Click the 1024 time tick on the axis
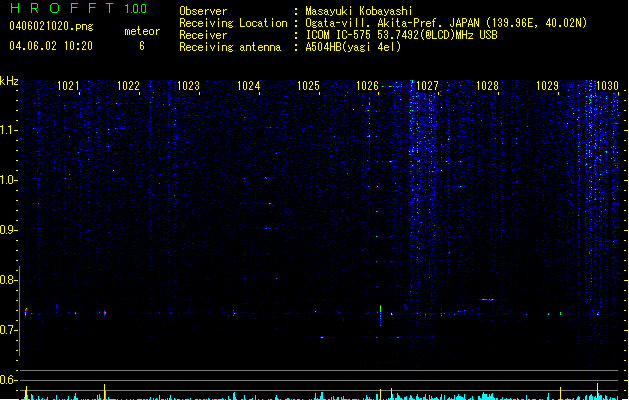This screenshot has width=629, height=400. tap(248, 86)
